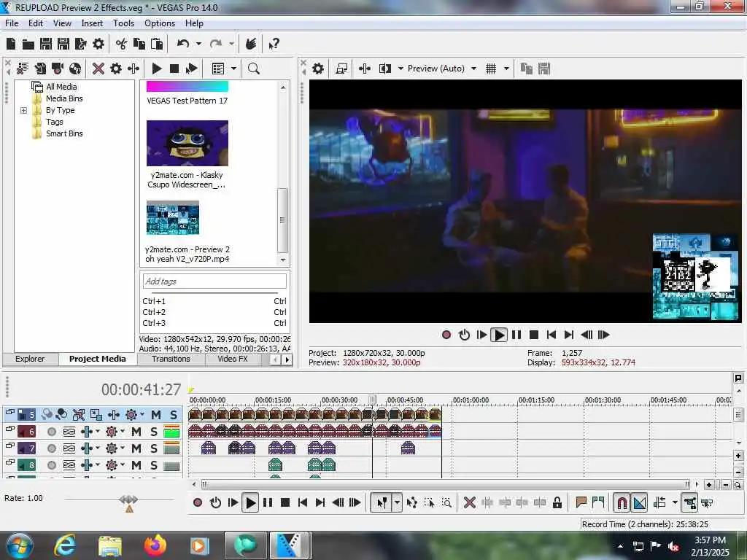Open Internet Explorer from the taskbar
This screenshot has width=747, height=560.
[65, 545]
